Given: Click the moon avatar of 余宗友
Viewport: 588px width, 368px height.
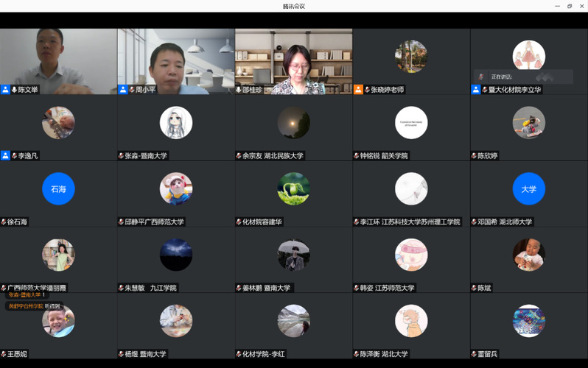Looking at the screenshot, I should coord(293,123).
